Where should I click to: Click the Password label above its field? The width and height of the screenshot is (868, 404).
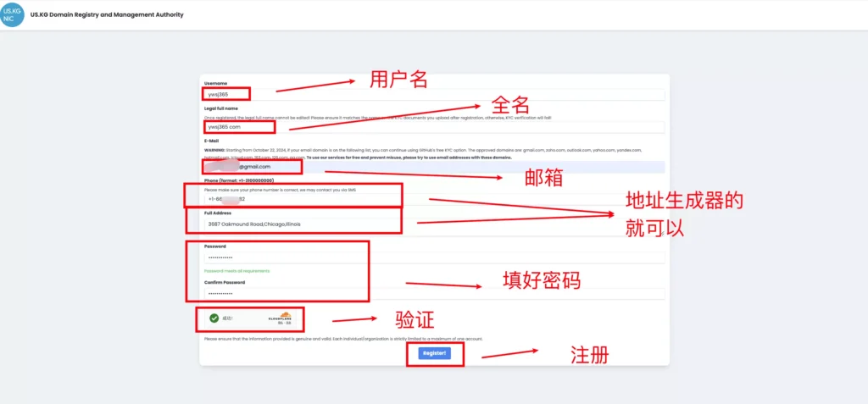(215, 246)
